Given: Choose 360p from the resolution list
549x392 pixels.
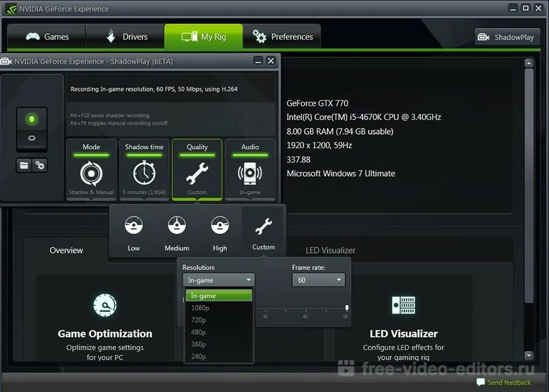Looking at the screenshot, I should (x=219, y=344).
